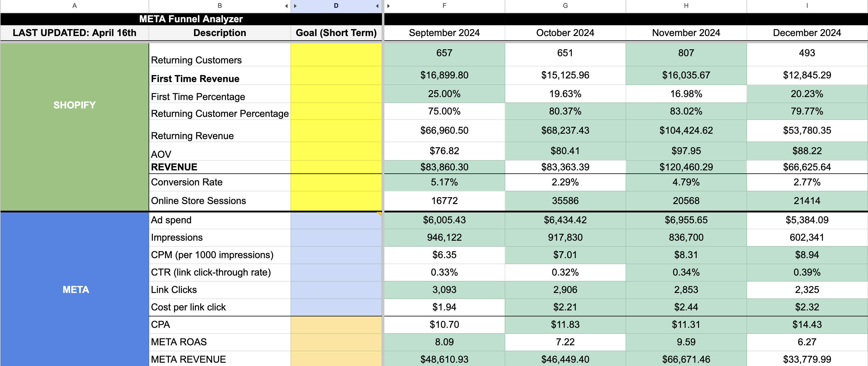Select column H header
Viewport: 868px width, 366px height.
pyautogui.click(x=686, y=6)
